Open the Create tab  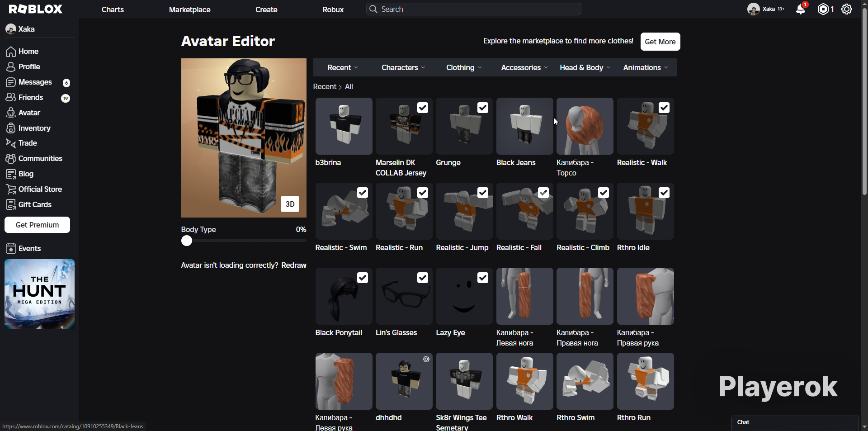coord(266,9)
